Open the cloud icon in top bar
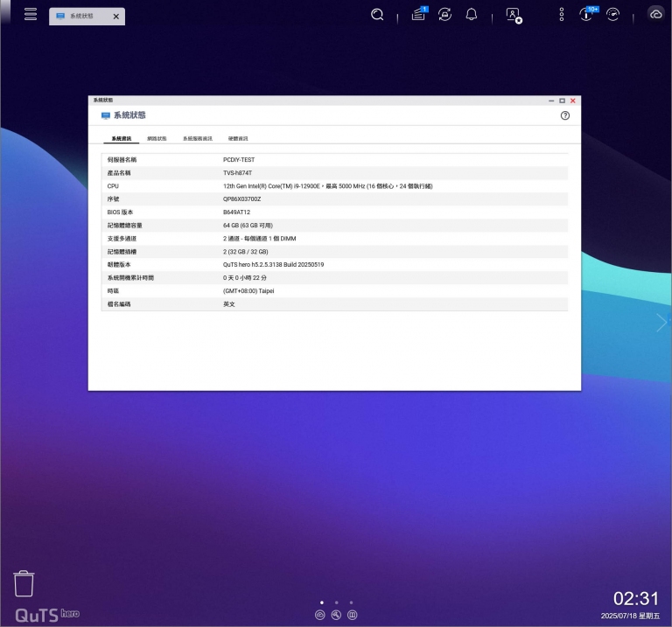The width and height of the screenshot is (672, 627). [655, 15]
